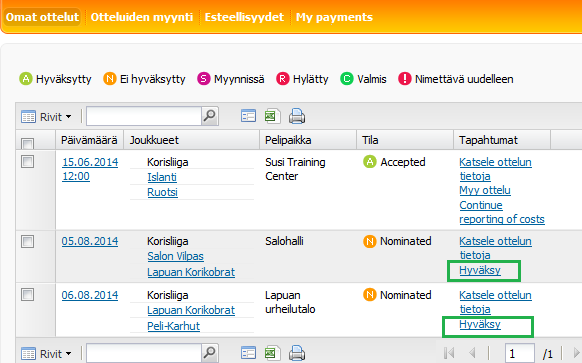The height and width of the screenshot is (363, 582).
Task: Focus the top toolbar search field
Action: pyautogui.click(x=144, y=116)
